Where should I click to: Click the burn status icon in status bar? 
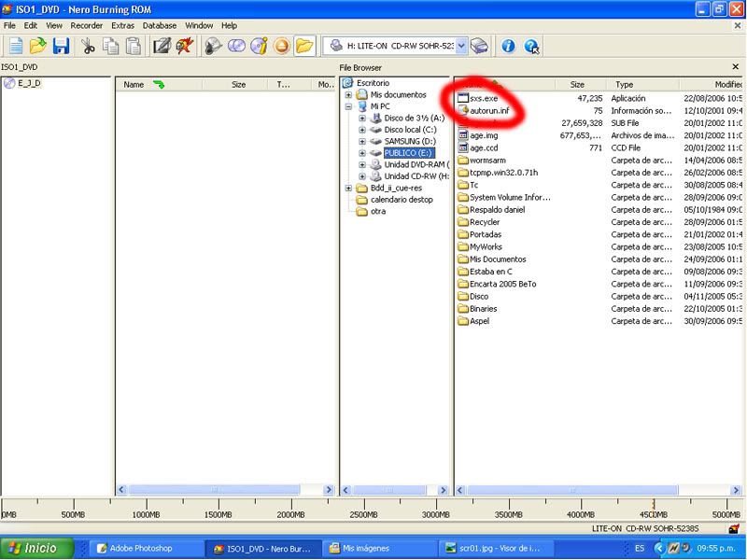point(734,528)
